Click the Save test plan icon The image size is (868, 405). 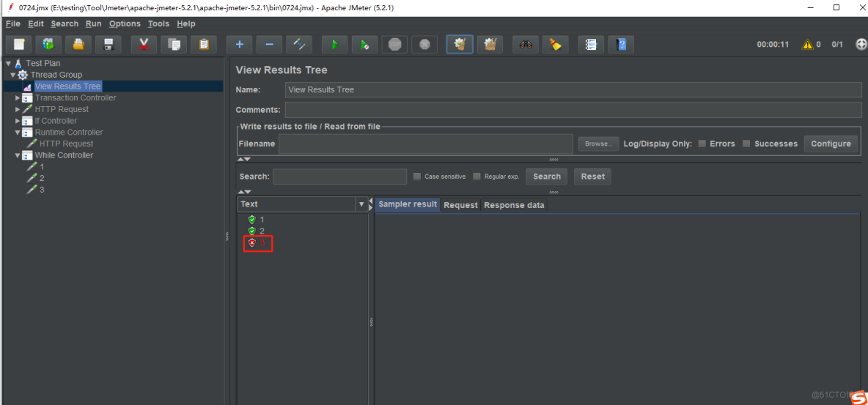[108, 45]
